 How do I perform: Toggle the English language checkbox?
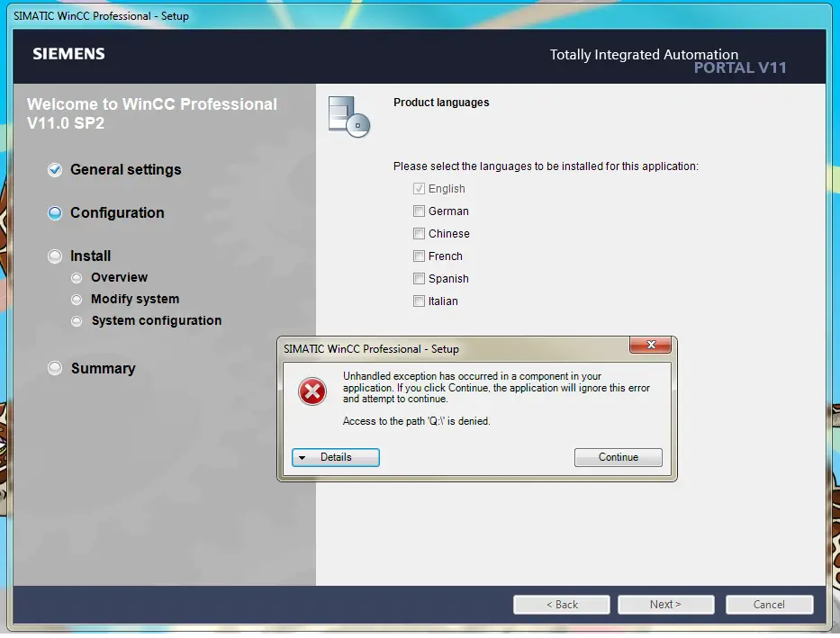coord(419,188)
